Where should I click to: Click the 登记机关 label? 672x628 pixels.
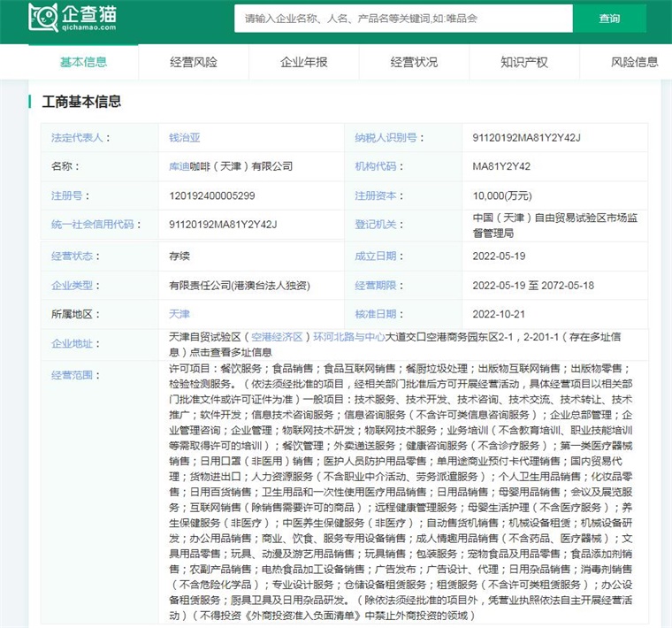[378, 225]
